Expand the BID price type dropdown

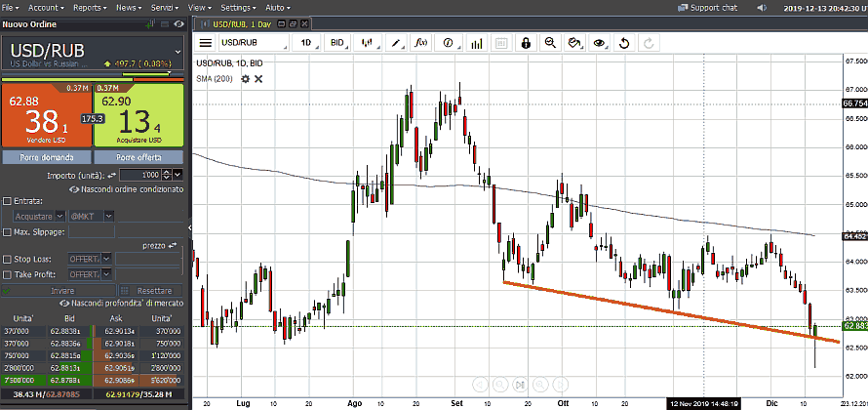point(340,43)
